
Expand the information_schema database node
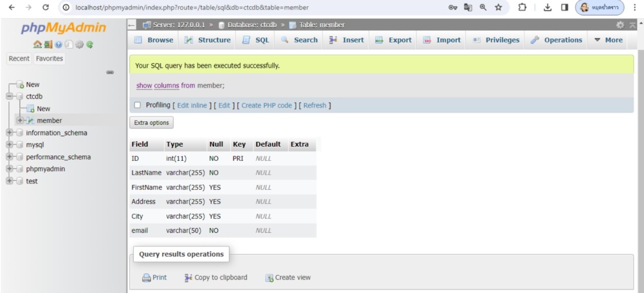[10, 133]
